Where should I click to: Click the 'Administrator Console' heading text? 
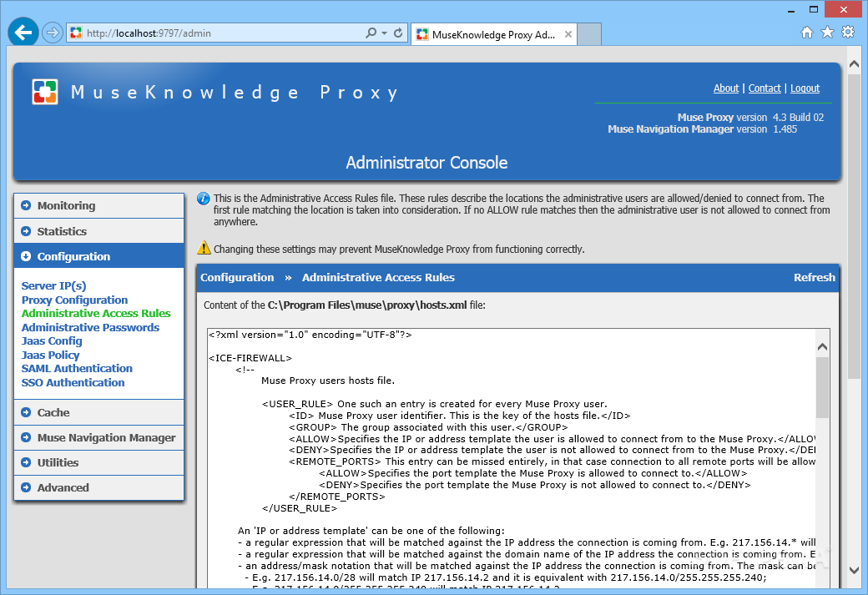426,163
